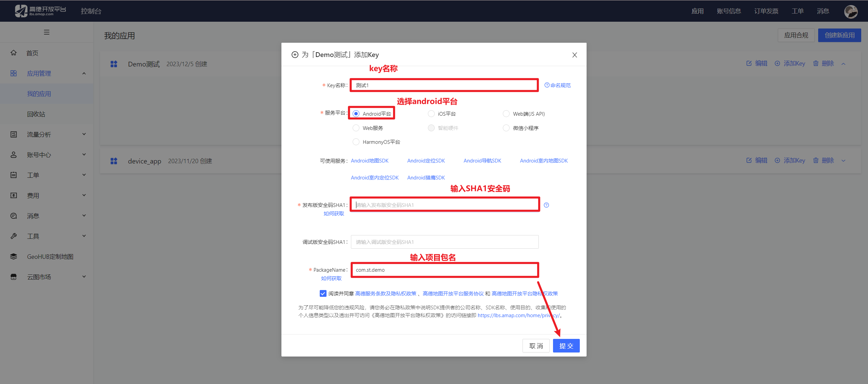Image resolution: width=868 pixels, height=384 pixels.
Task: Click the 提交 submit button
Action: point(566,346)
